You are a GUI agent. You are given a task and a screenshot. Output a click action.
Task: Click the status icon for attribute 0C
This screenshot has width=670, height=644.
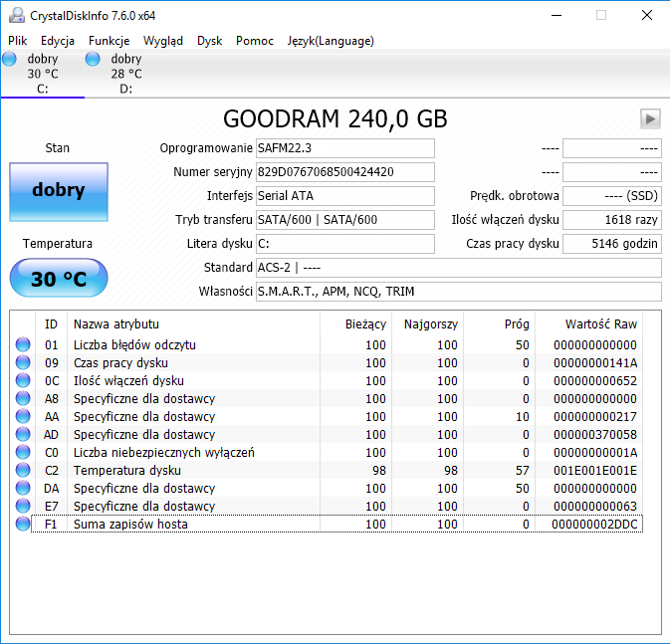(x=23, y=380)
